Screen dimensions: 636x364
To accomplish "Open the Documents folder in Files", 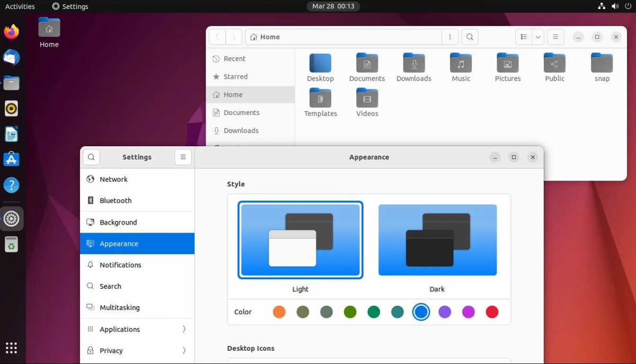I will 367,66.
